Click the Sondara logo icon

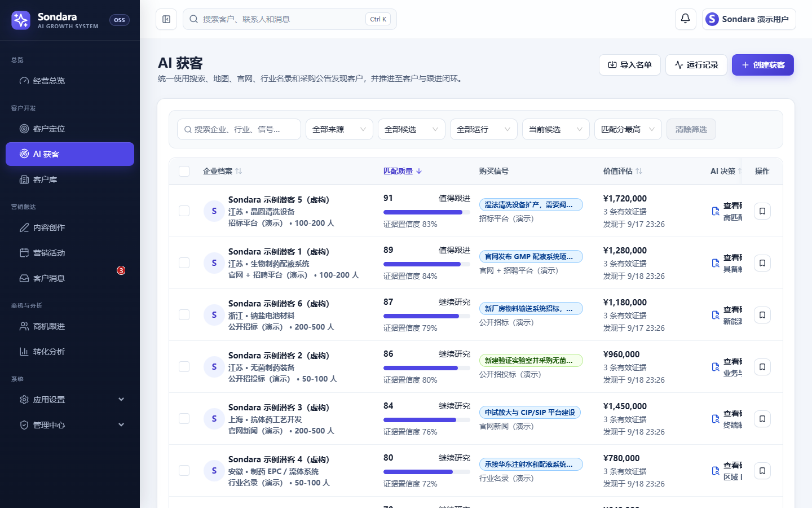21,20
